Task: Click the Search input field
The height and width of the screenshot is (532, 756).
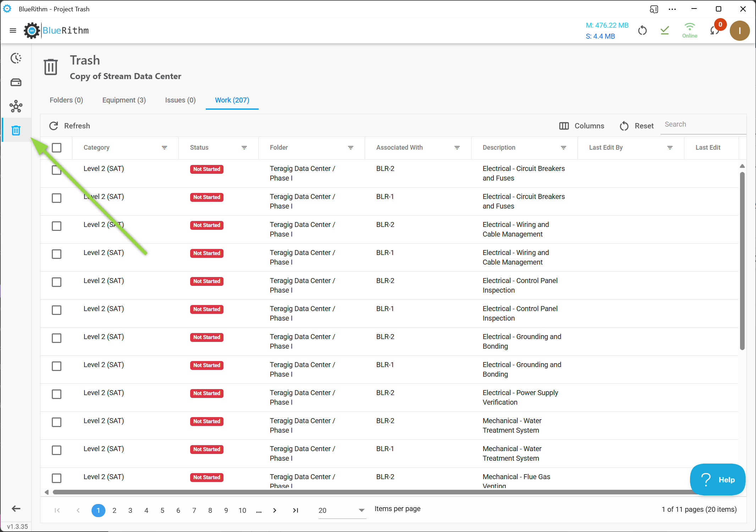Action: point(702,124)
